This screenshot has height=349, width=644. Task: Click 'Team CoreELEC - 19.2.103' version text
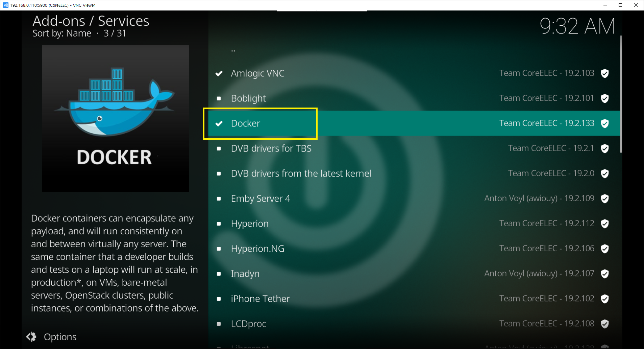(547, 73)
